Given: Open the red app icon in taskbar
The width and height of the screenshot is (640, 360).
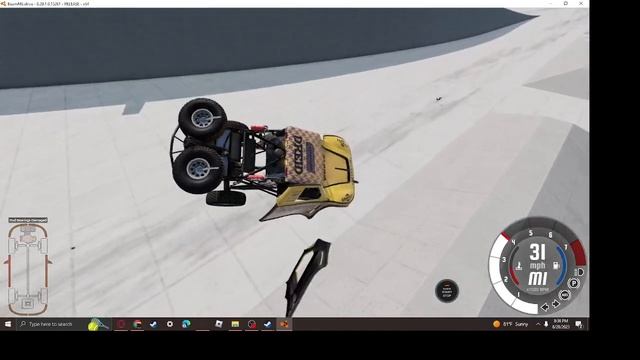Looking at the screenshot, I should coord(121,324).
